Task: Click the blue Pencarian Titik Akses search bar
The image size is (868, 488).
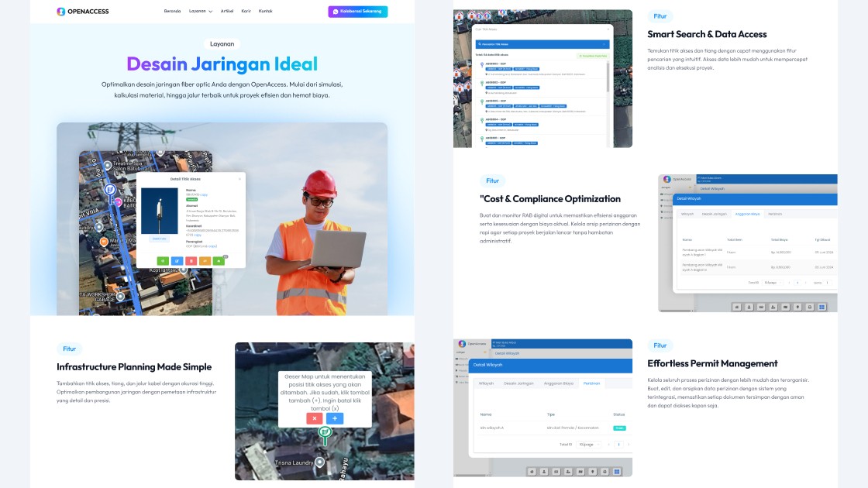Action: pyautogui.click(x=542, y=44)
